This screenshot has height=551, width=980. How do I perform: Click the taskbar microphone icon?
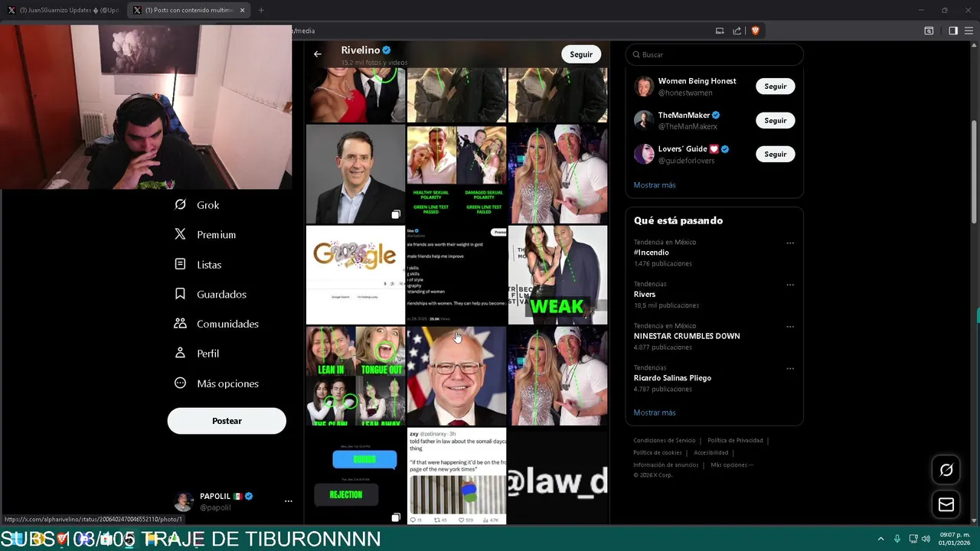coord(897,539)
